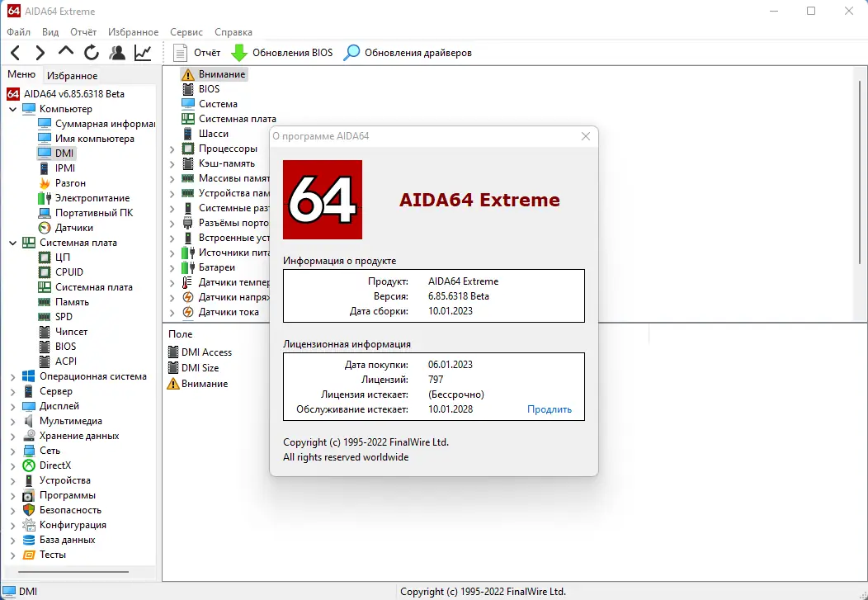
Task: Open the Вид menu
Action: (x=50, y=32)
